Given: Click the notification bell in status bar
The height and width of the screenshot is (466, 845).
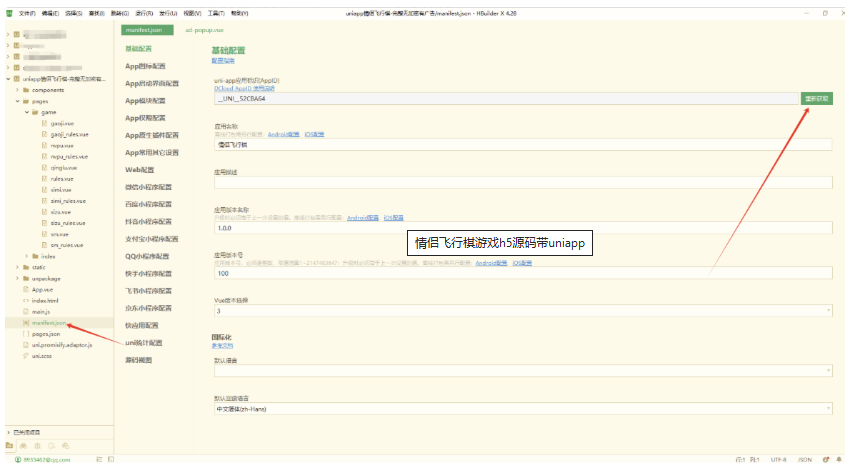Looking at the screenshot, I should pos(838,459).
